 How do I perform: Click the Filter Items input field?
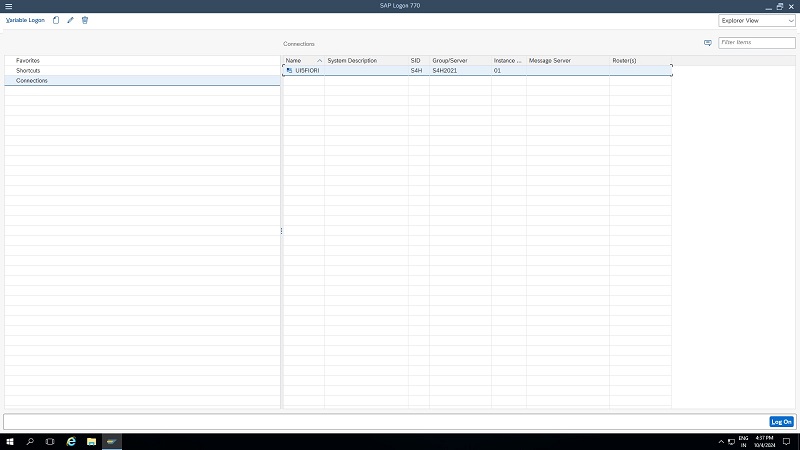(x=757, y=42)
